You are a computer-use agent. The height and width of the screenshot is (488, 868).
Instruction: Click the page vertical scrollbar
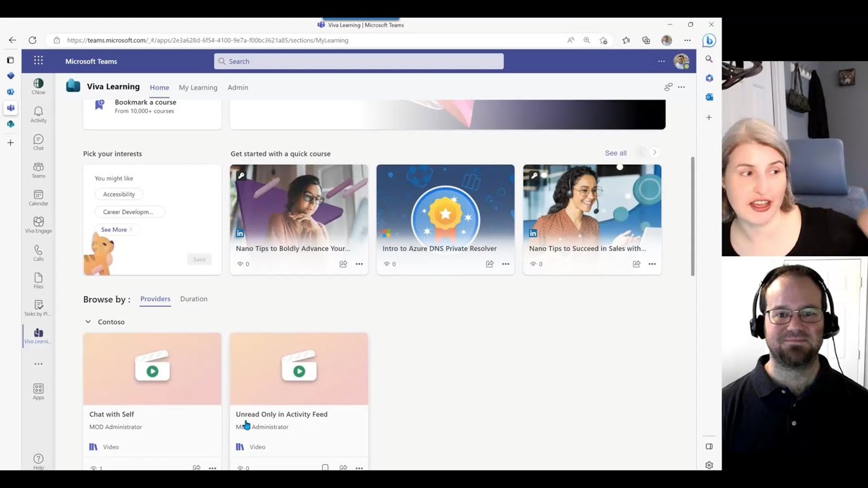(692, 217)
